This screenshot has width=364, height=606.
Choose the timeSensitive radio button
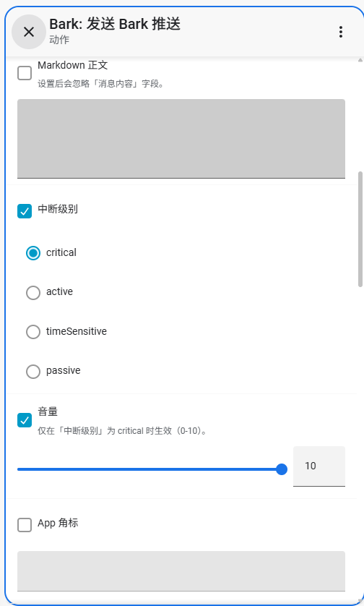pos(33,332)
